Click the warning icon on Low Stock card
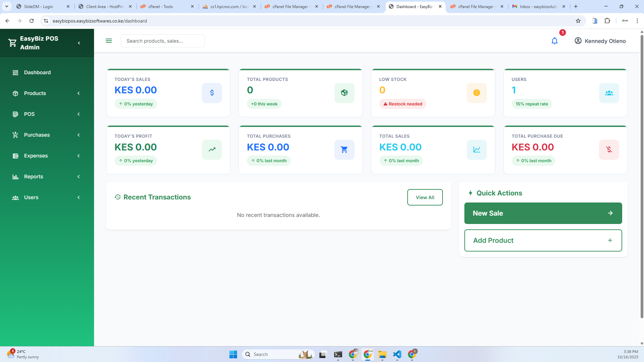Image resolution: width=644 pixels, height=362 pixels. pyautogui.click(x=476, y=93)
